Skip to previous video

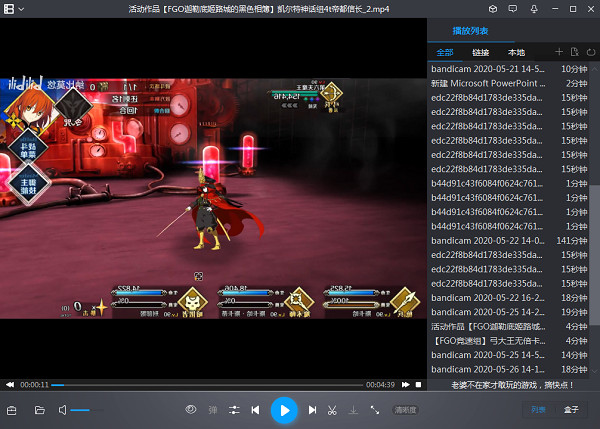click(x=255, y=410)
